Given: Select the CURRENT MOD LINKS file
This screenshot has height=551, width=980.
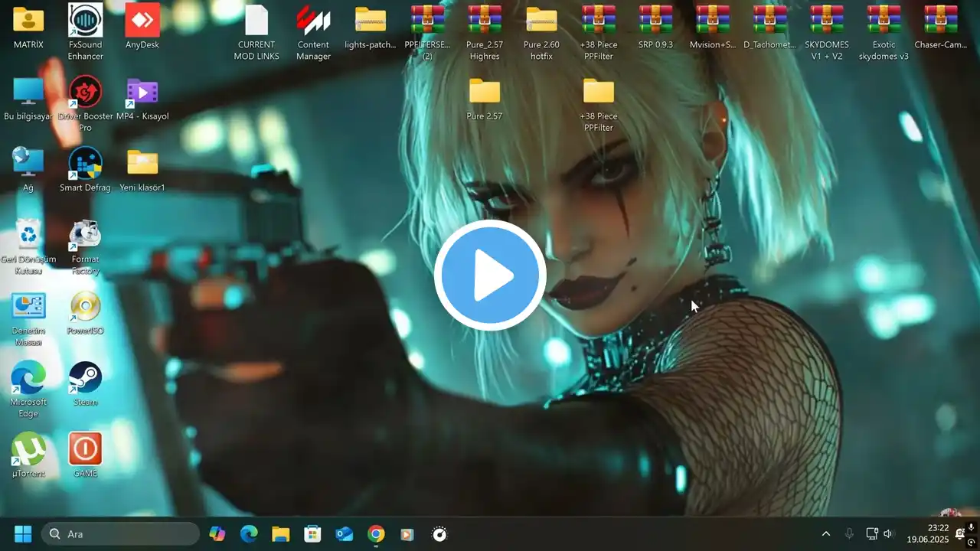Looking at the screenshot, I should (256, 21).
